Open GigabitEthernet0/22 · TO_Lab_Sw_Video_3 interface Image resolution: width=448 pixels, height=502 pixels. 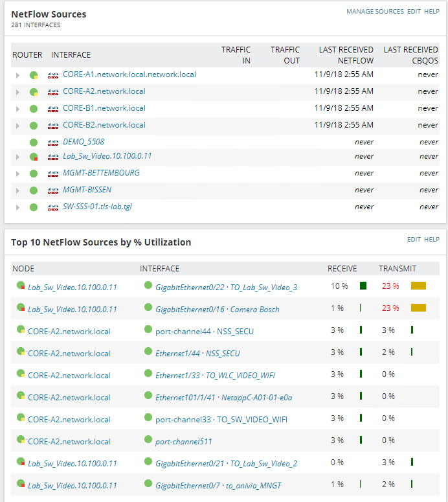tap(226, 288)
